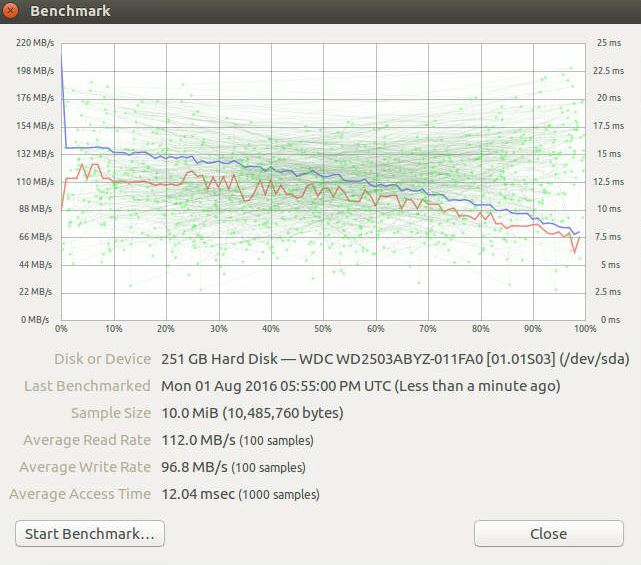641x565 pixels.
Task: Click the 100% x-axis label
Action: tap(585, 329)
